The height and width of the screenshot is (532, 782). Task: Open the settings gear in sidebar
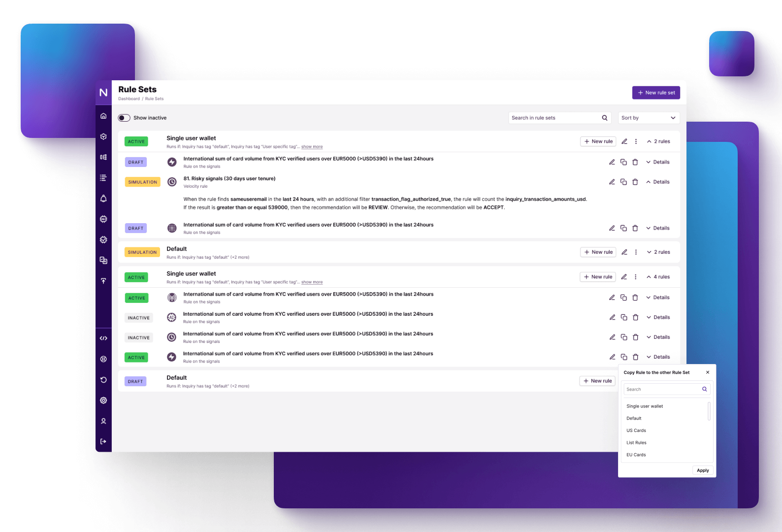(103, 400)
